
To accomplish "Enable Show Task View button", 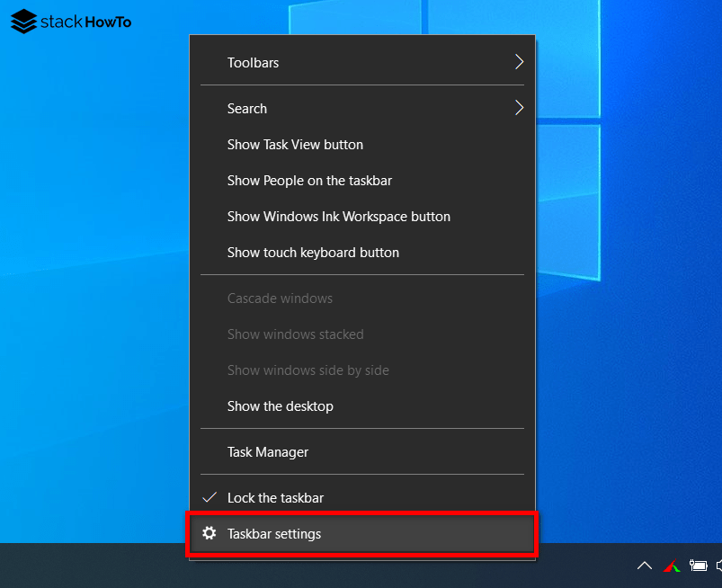I will coord(295,144).
